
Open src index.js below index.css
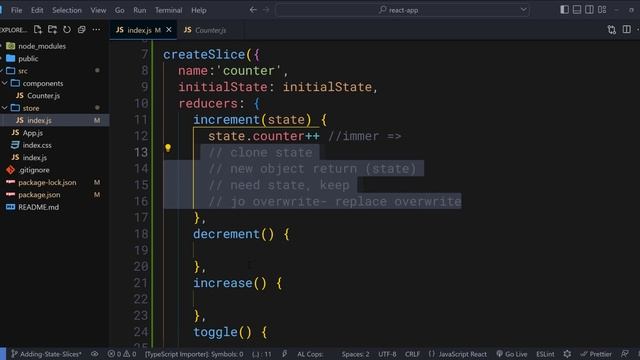pyautogui.click(x=34, y=158)
